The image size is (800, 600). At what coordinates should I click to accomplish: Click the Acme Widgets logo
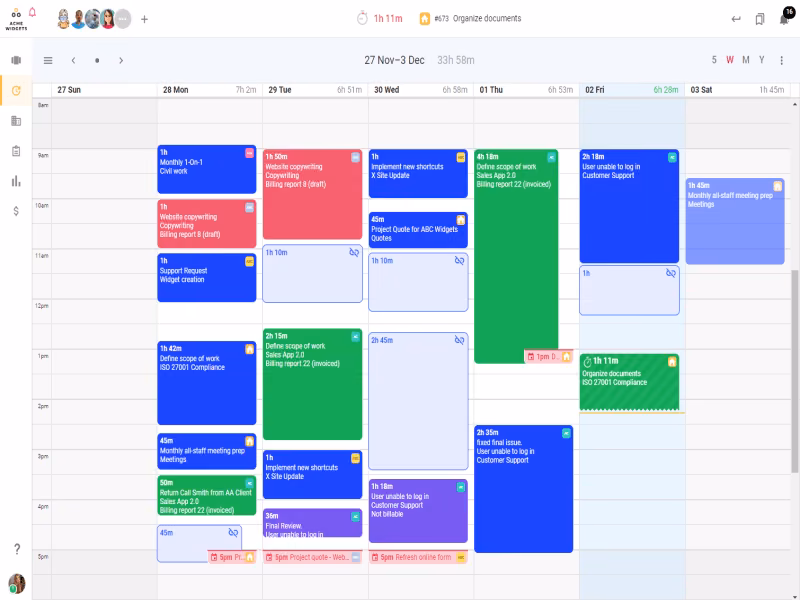click(x=16, y=19)
